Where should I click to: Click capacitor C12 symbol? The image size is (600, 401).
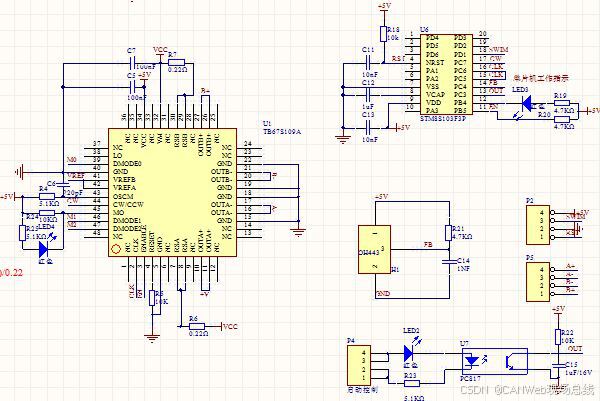click(x=368, y=94)
